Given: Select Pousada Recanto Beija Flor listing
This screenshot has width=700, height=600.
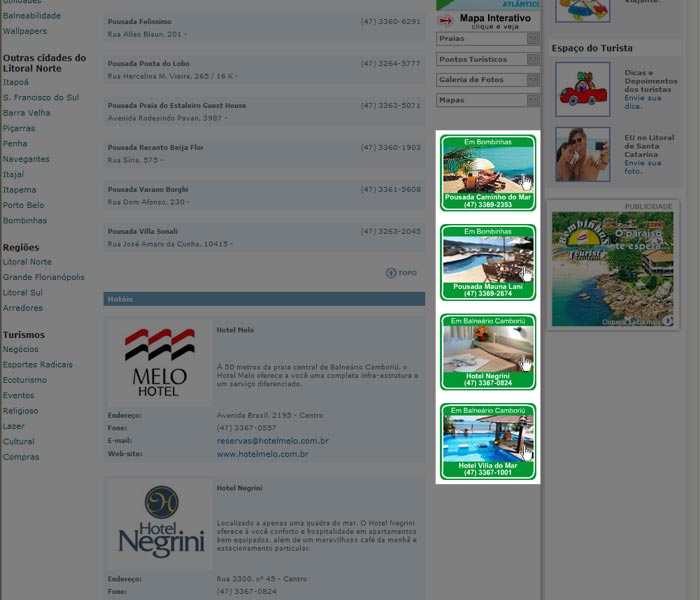Looking at the screenshot, I should (264, 154).
